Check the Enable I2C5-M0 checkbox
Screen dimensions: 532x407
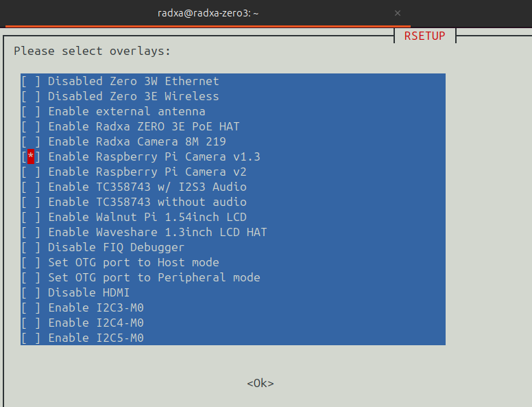pyautogui.click(x=31, y=338)
